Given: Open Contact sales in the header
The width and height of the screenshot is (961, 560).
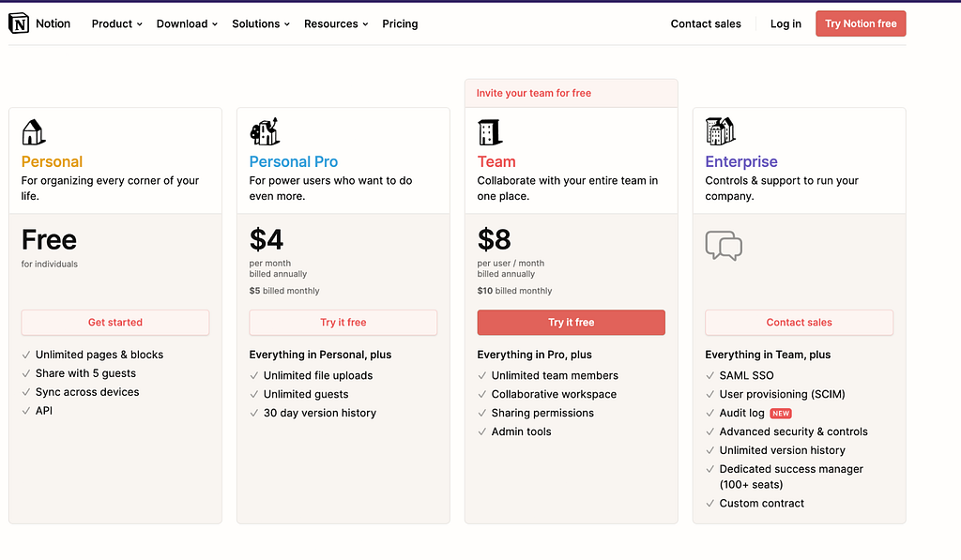Looking at the screenshot, I should (x=706, y=23).
